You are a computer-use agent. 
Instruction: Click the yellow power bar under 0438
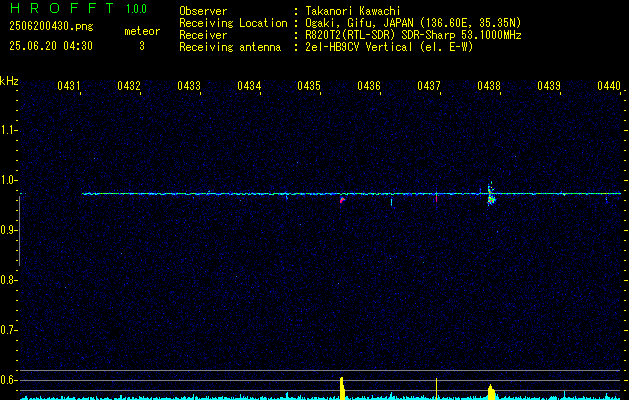click(491, 392)
